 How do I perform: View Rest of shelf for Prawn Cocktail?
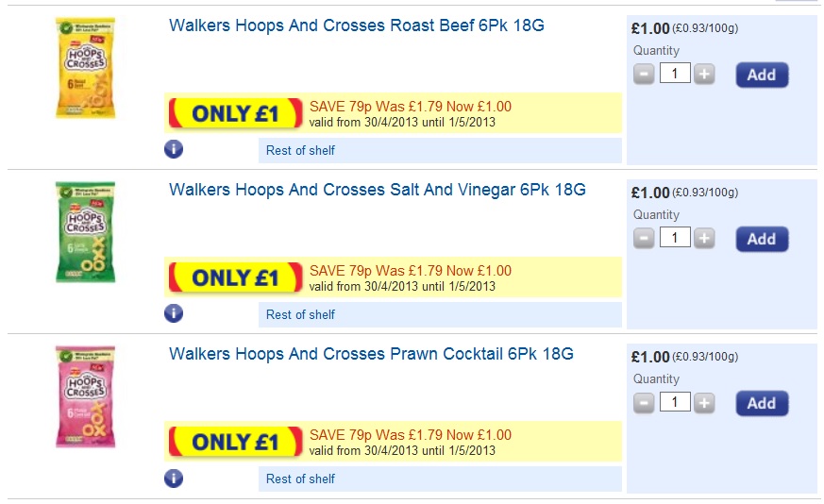pyautogui.click(x=300, y=479)
